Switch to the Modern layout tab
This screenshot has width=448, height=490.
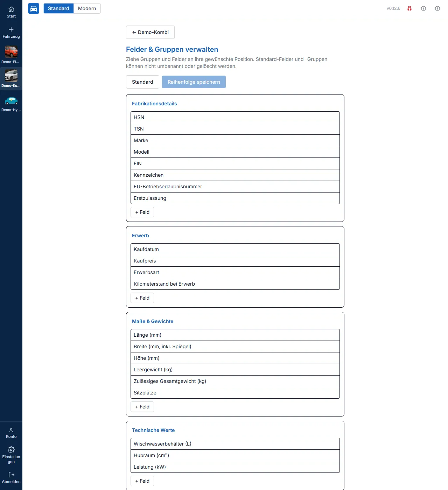(87, 8)
